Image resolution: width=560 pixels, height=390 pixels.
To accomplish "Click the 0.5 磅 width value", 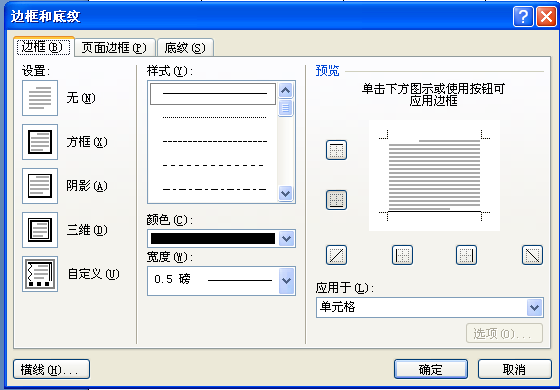I will [x=172, y=279].
